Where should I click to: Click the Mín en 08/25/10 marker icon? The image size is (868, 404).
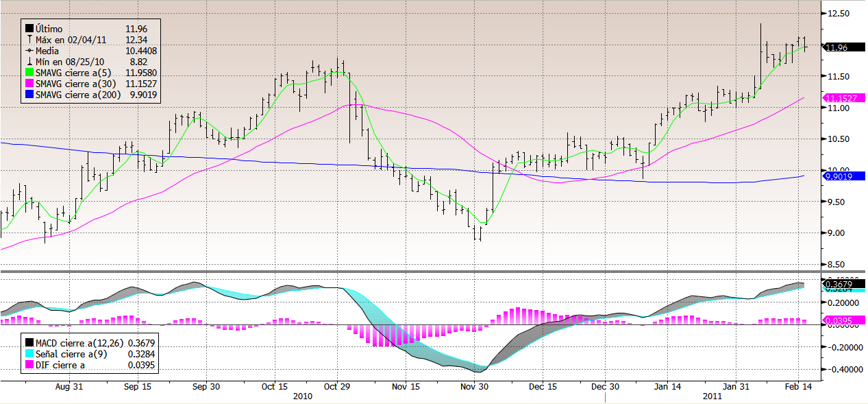pyautogui.click(x=29, y=62)
